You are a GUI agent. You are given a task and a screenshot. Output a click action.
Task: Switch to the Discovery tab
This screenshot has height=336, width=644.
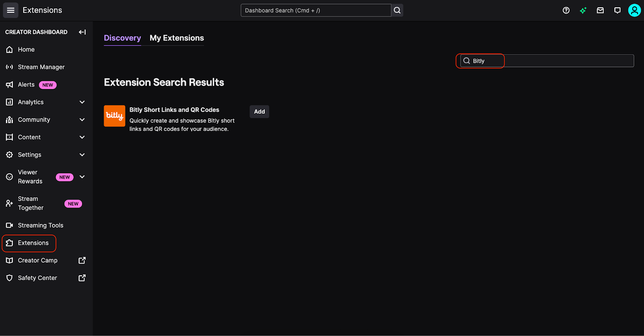click(122, 38)
